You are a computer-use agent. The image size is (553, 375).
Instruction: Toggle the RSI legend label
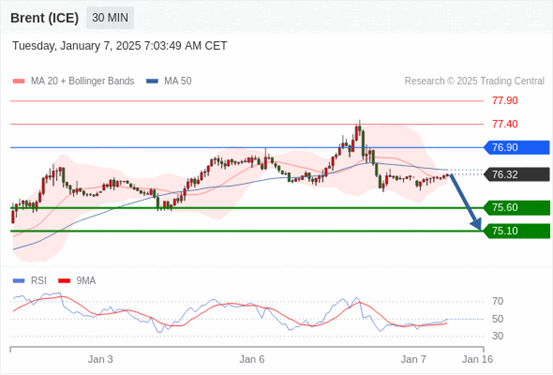39,281
